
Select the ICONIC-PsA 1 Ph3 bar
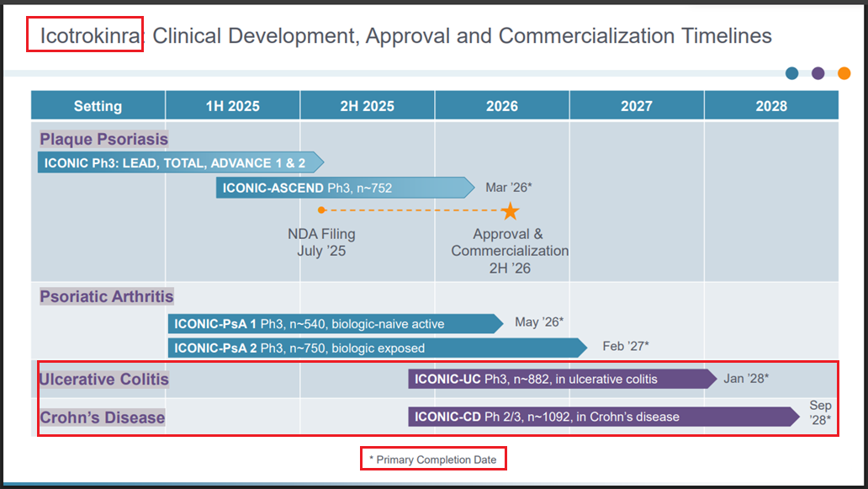333,323
